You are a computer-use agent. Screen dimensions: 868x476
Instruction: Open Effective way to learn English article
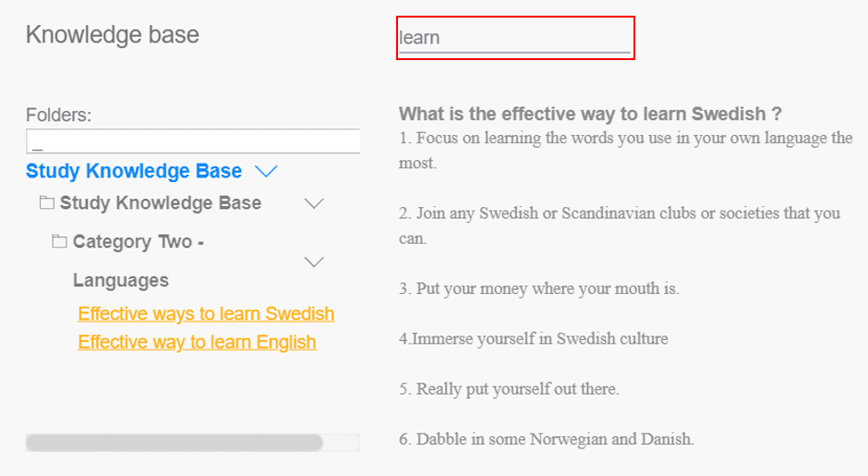pos(197,342)
